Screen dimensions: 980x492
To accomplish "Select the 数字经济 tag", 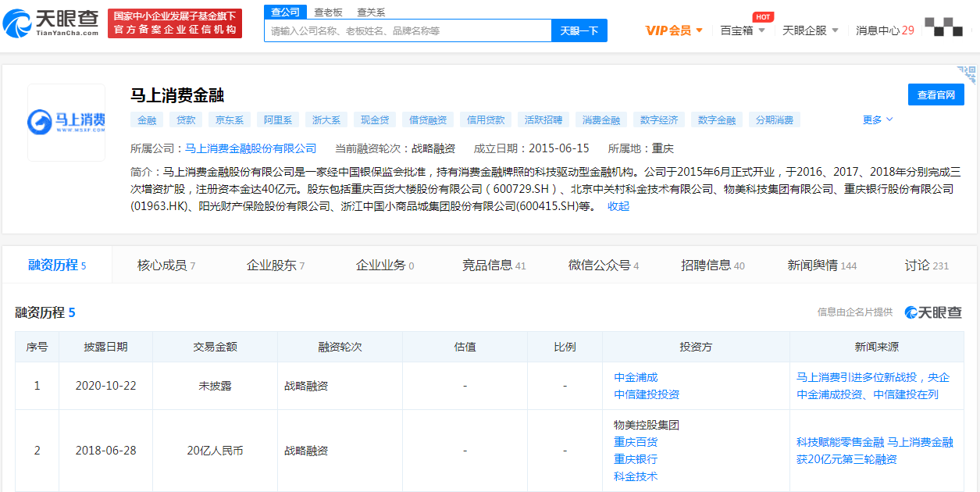I will (659, 120).
